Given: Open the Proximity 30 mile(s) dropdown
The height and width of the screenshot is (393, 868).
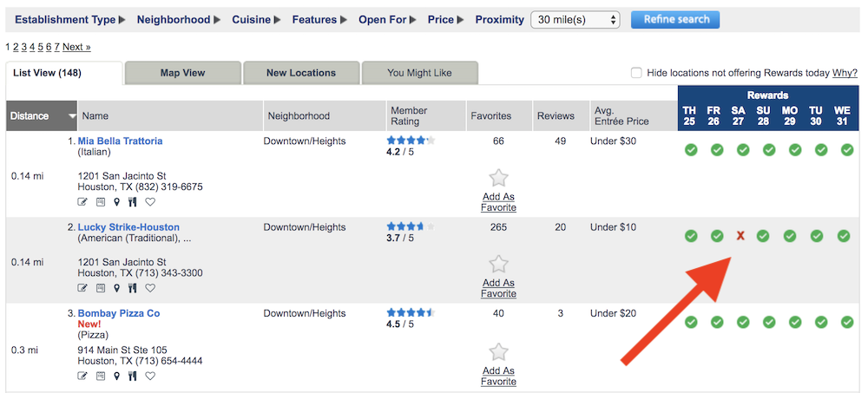Looking at the screenshot, I should [575, 20].
